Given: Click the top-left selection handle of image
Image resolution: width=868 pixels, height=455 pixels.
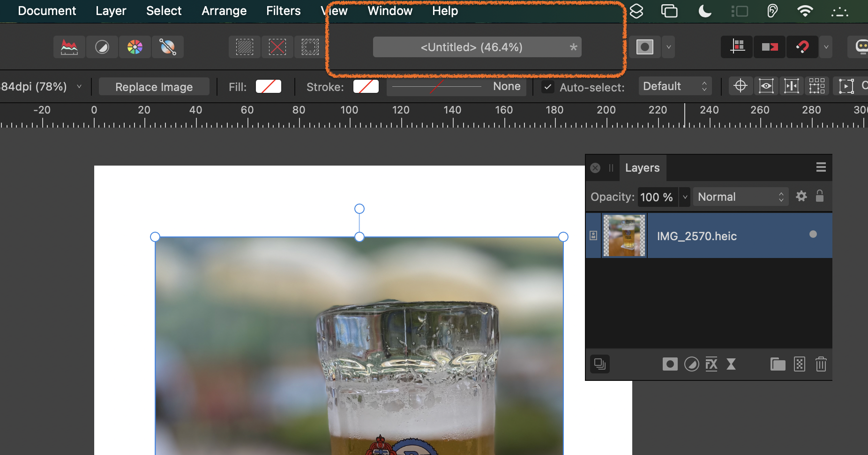Looking at the screenshot, I should click(155, 237).
